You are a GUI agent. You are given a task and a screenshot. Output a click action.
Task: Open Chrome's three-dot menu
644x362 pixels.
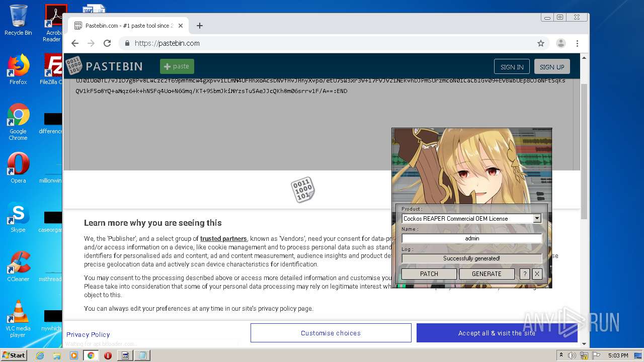pos(577,43)
